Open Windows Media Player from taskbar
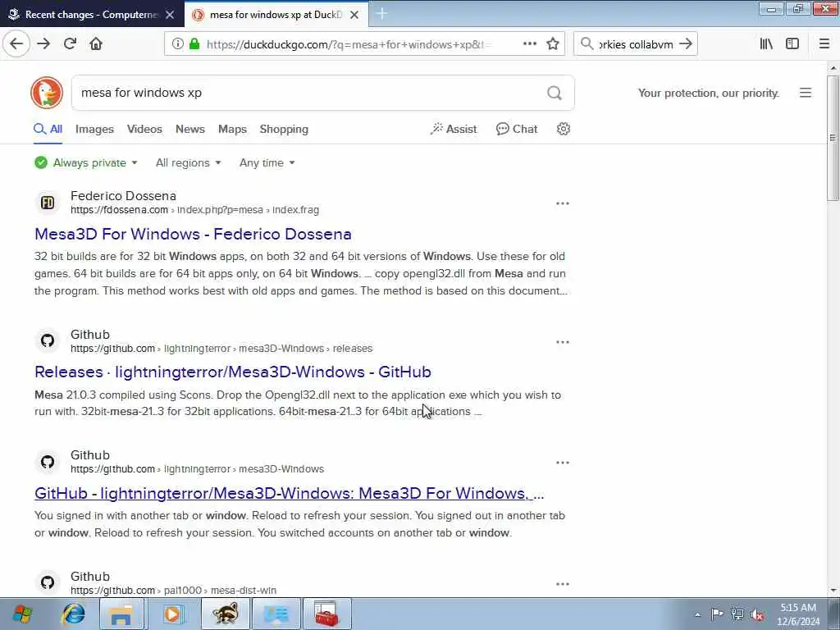Viewport: 840px width, 630px height. 172,614
